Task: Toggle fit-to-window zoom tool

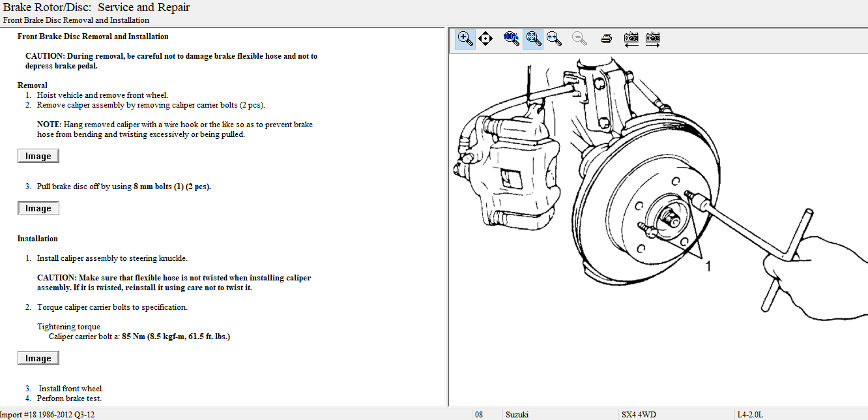Action: pyautogui.click(x=533, y=38)
